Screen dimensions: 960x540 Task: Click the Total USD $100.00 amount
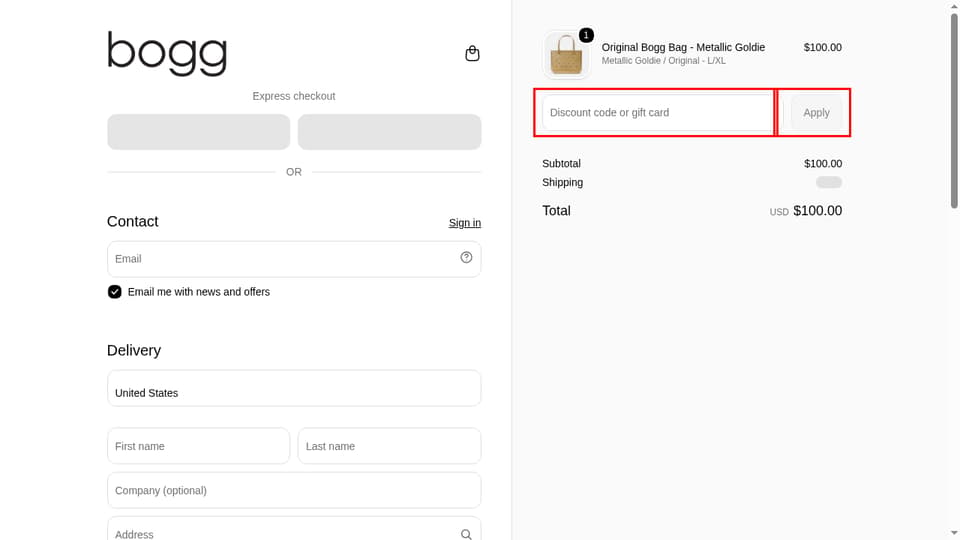click(x=806, y=211)
